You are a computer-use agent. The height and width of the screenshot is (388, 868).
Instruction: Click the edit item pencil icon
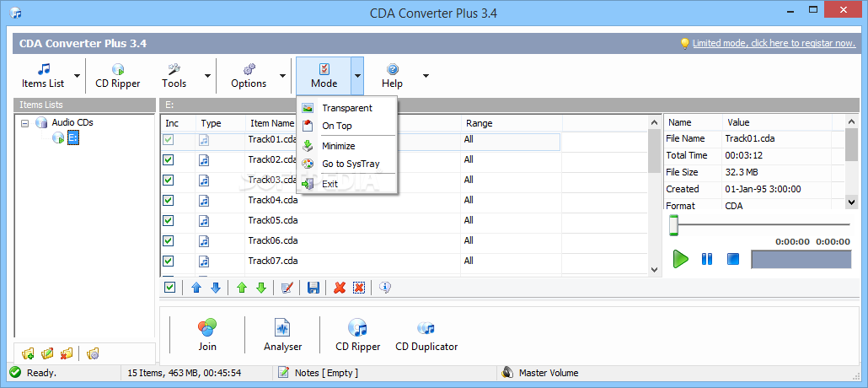287,287
